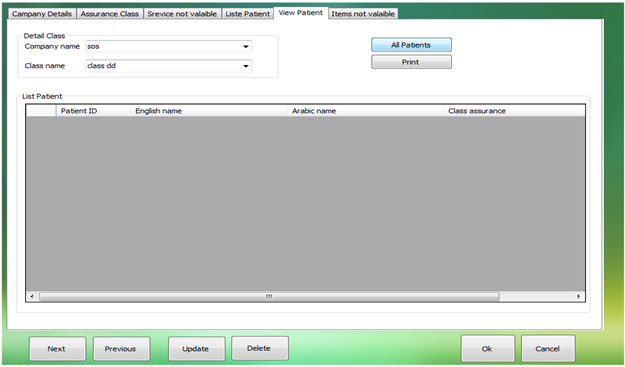Click the Delete button
The image size is (625, 367).
[259, 348]
